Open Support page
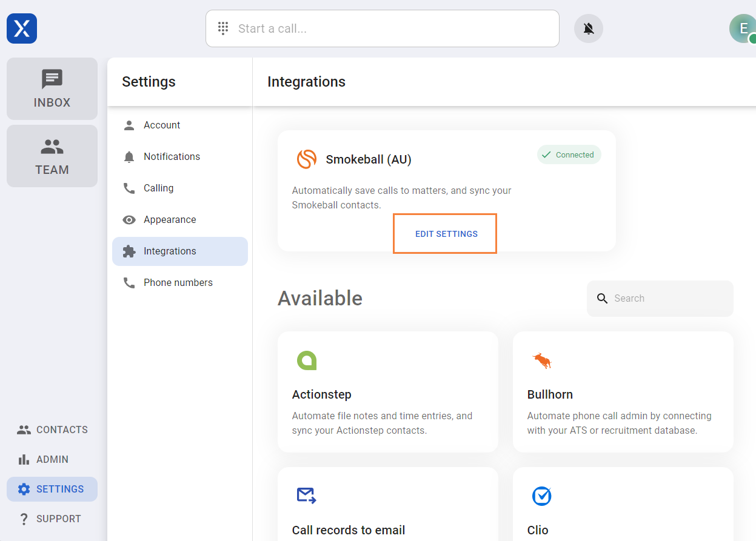 [52, 519]
